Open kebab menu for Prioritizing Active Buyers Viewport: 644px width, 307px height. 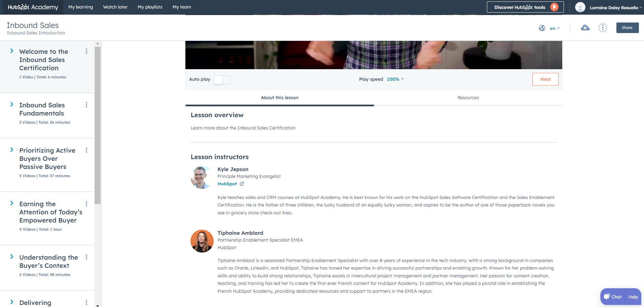coord(87,150)
